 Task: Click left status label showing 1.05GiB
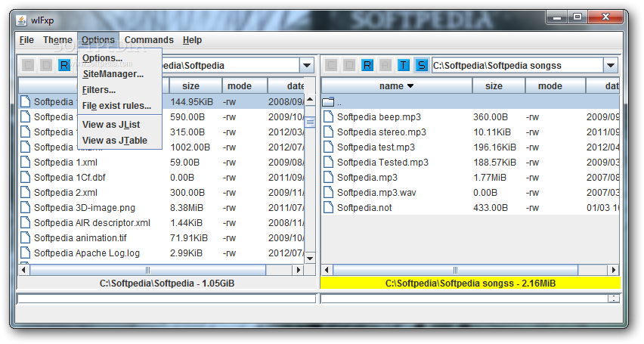tap(167, 284)
